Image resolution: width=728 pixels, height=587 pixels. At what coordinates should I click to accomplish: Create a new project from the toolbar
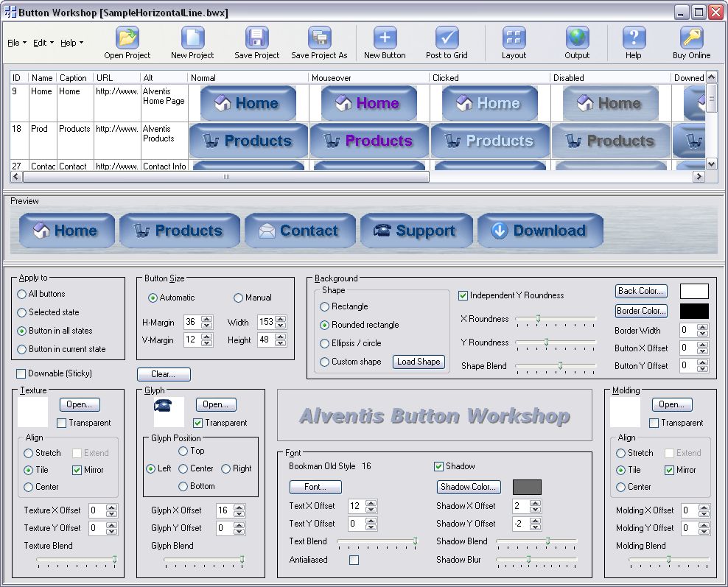(192, 38)
